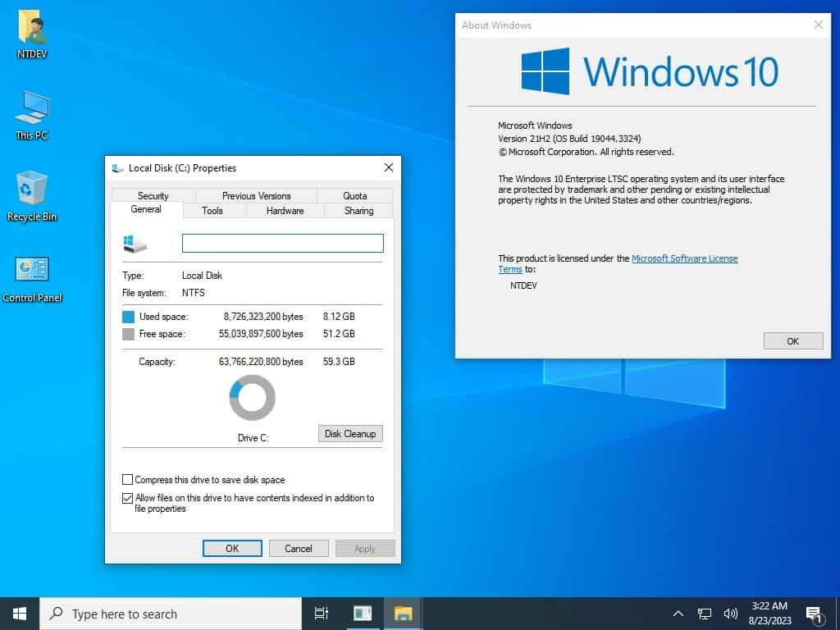Screen dimensions: 840x630
Task: Open the NTDEV user folder icon
Action: [x=32, y=28]
